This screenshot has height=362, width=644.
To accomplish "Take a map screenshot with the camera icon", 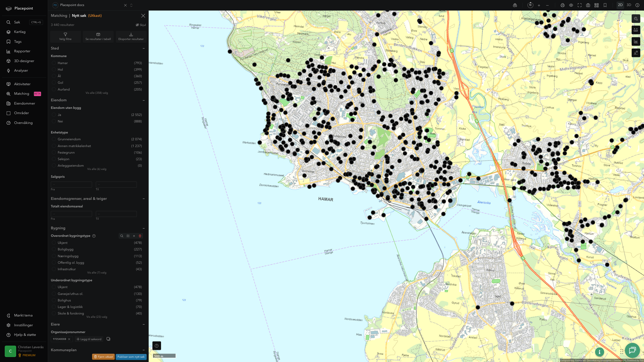I will [x=588, y=5].
